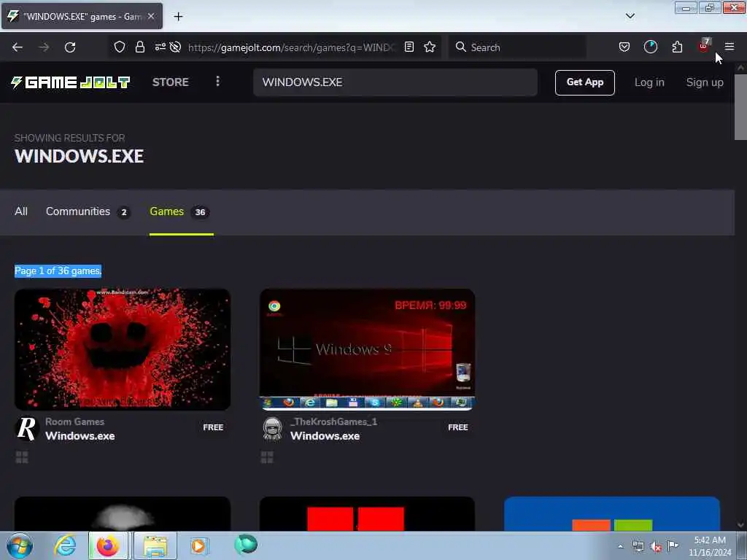Switch to the All results tab
Image resolution: width=747 pixels, height=560 pixels.
pos(21,211)
